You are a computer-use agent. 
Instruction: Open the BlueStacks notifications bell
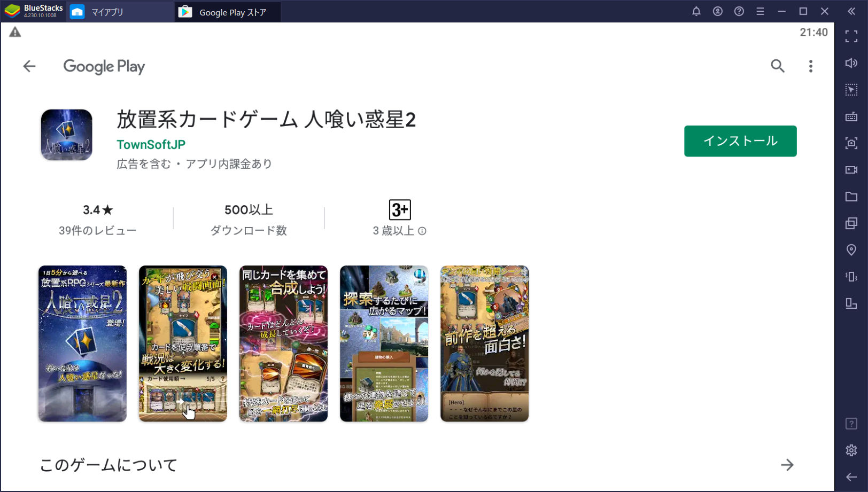click(x=696, y=11)
